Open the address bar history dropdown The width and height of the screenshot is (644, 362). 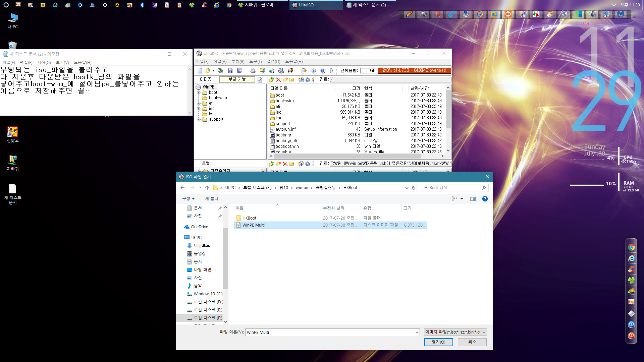[407, 188]
